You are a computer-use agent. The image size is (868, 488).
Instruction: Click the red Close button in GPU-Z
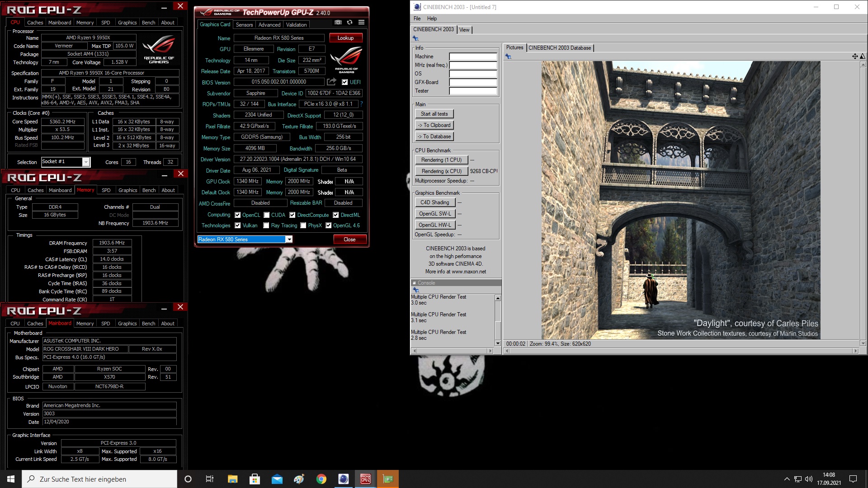(x=349, y=239)
